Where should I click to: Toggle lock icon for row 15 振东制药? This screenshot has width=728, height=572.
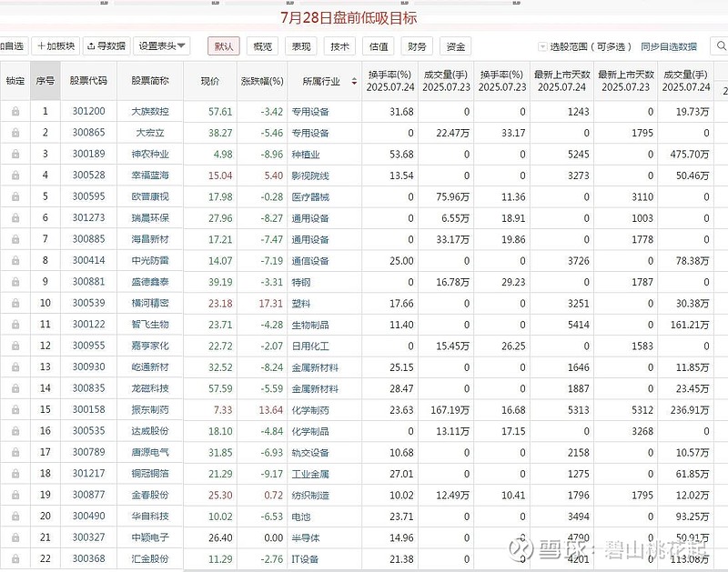pyautogui.click(x=15, y=410)
